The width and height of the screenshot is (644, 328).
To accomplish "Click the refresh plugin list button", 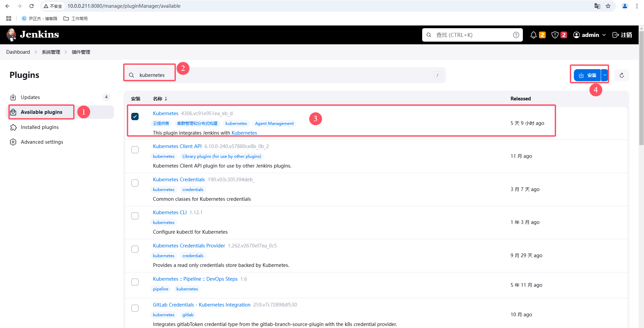I will [x=622, y=75].
